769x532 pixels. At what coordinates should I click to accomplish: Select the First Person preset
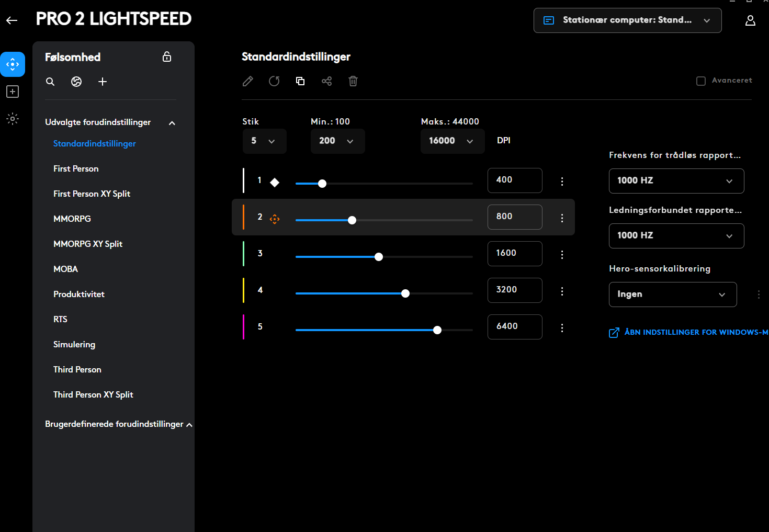(76, 168)
